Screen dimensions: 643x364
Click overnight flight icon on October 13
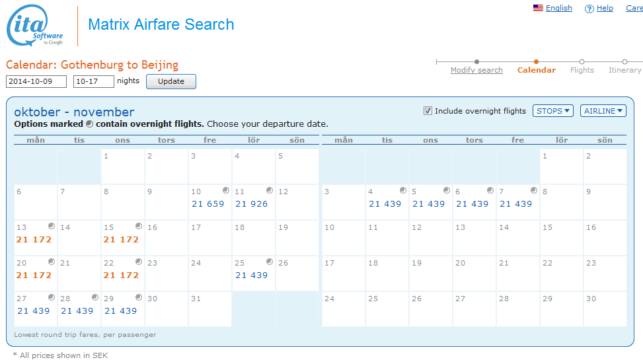[x=51, y=226]
